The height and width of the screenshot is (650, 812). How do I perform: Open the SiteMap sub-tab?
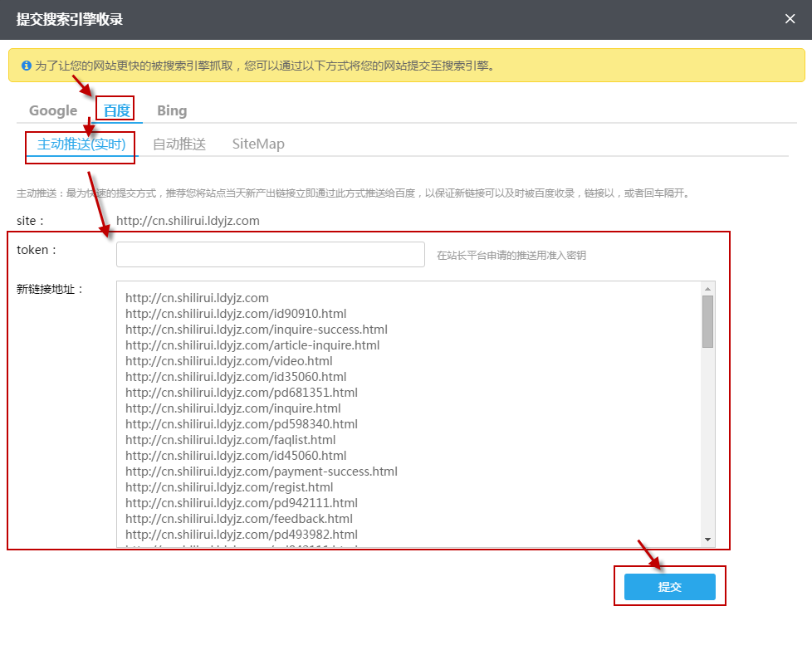click(258, 144)
